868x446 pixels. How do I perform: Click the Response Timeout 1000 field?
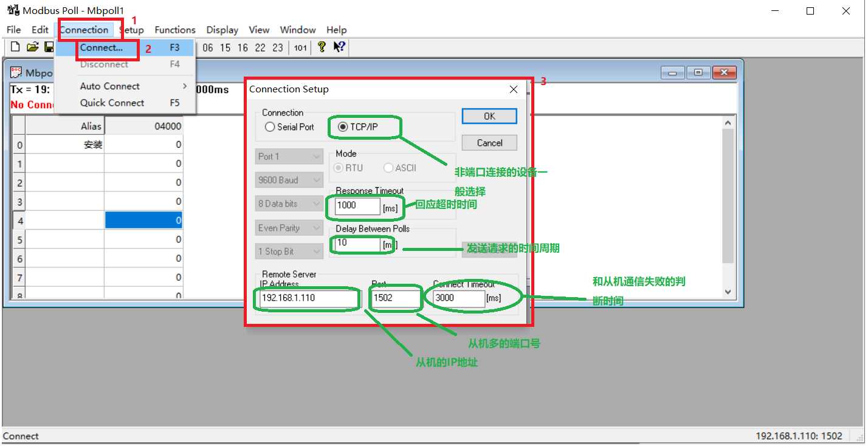[x=357, y=206]
